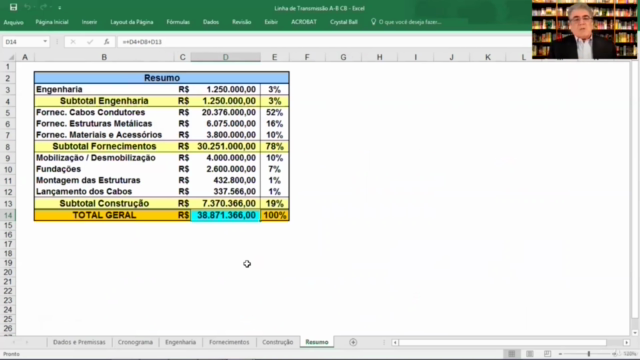This screenshot has width=640, height=360.
Task: Select row 8 header
Action: click(8, 147)
